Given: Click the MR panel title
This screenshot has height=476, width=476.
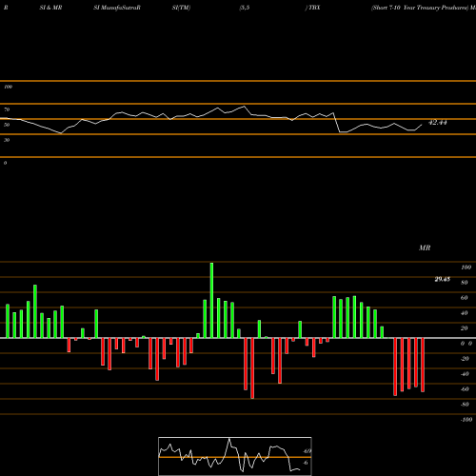Looking at the screenshot, I should pos(425,248).
